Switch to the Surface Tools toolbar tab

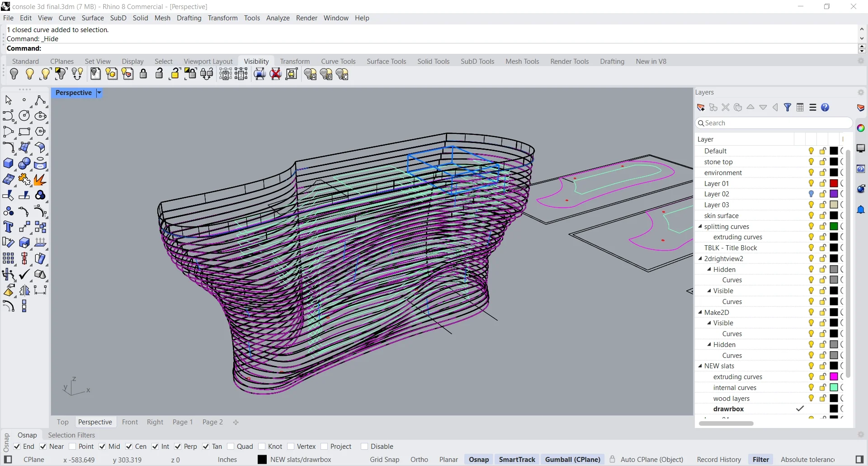pyautogui.click(x=386, y=62)
